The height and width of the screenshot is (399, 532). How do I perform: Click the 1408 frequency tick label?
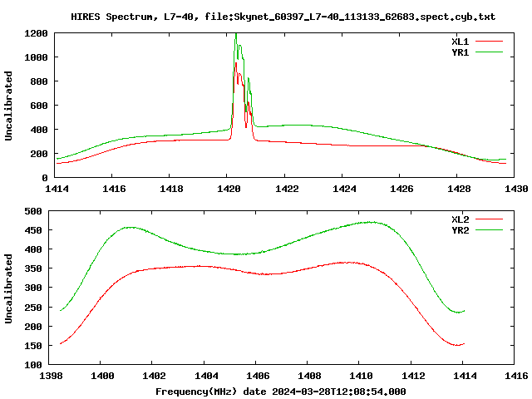tap(309, 376)
